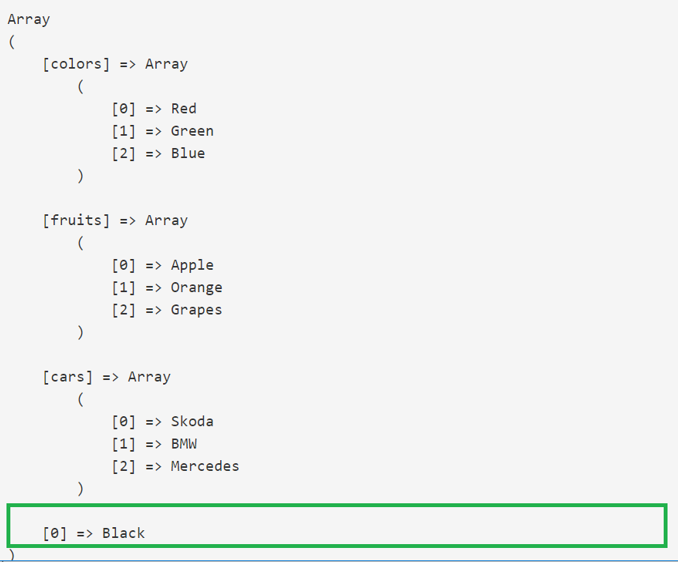Select the value "Skoda"
The width and height of the screenshot is (678, 562).
point(192,421)
